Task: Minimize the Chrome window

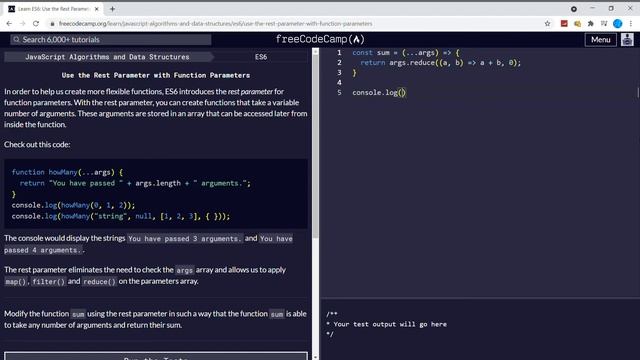Action: (x=592, y=9)
